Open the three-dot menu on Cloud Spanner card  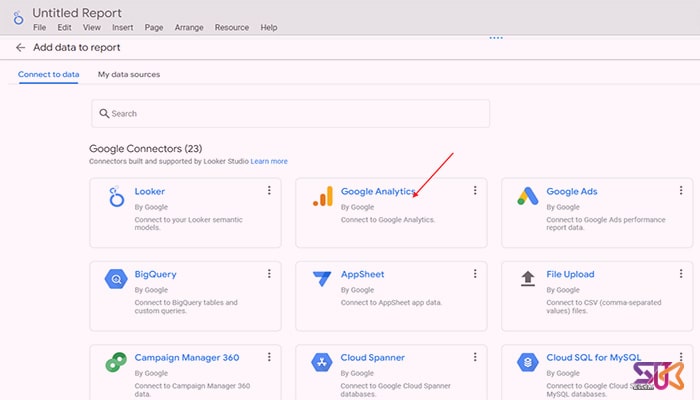[x=475, y=357]
